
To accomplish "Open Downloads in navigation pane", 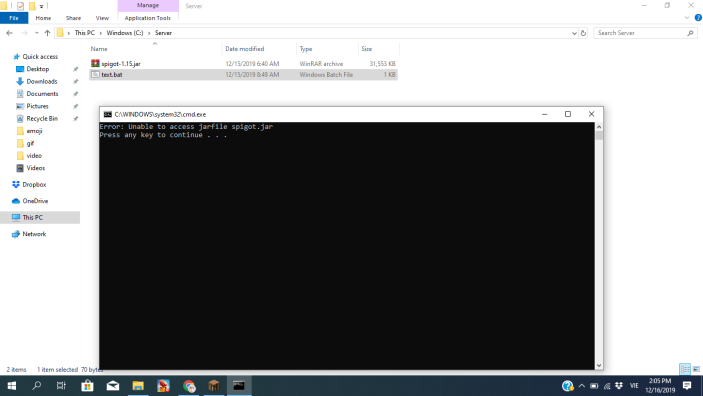I will [x=42, y=81].
